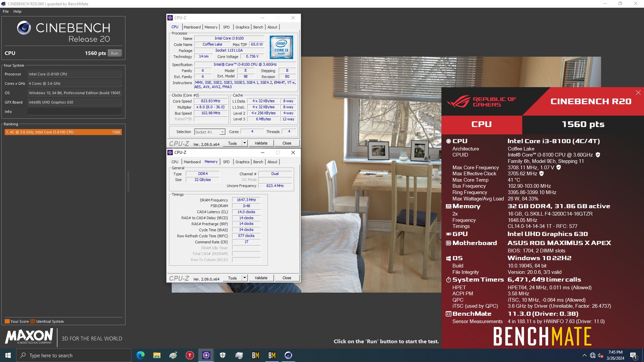
Task: Click the BenchMate OS Windows icon
Action: click(x=448, y=258)
